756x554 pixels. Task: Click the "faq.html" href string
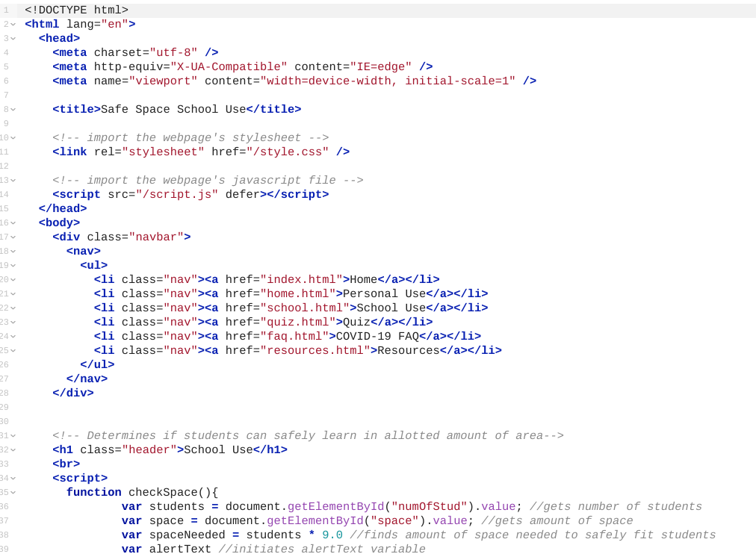tap(294, 336)
